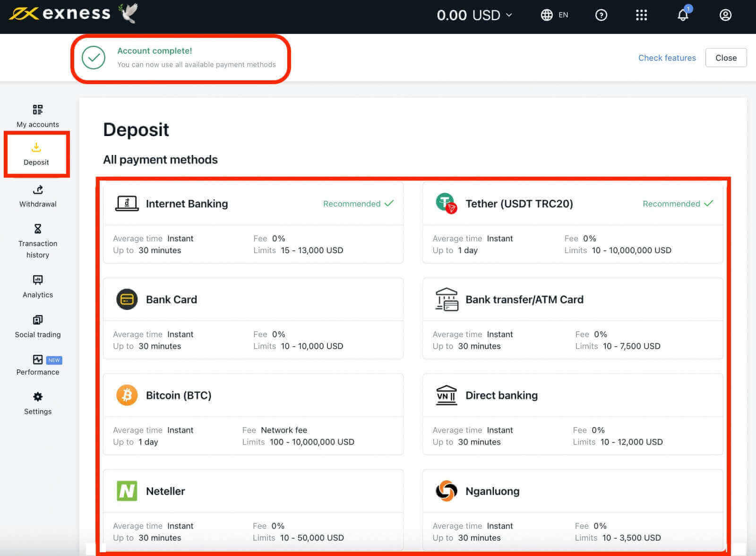
Task: Open Transaction history in the sidebar
Action: pos(38,241)
